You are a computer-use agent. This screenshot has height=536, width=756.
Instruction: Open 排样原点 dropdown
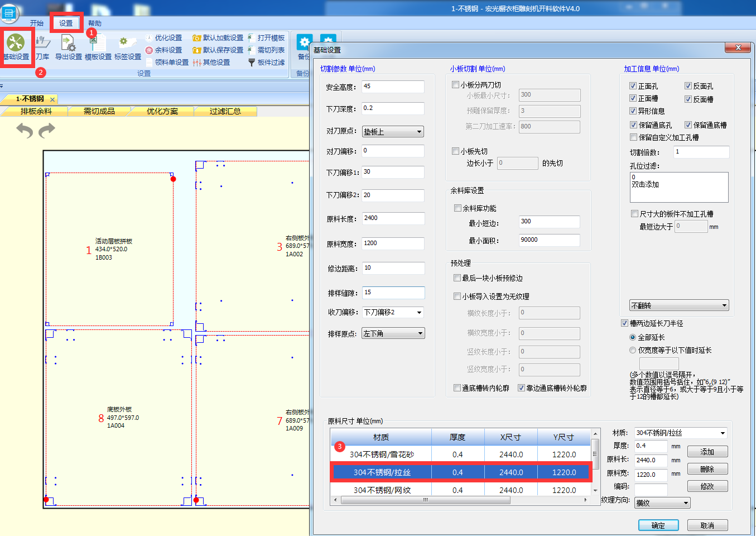click(393, 333)
